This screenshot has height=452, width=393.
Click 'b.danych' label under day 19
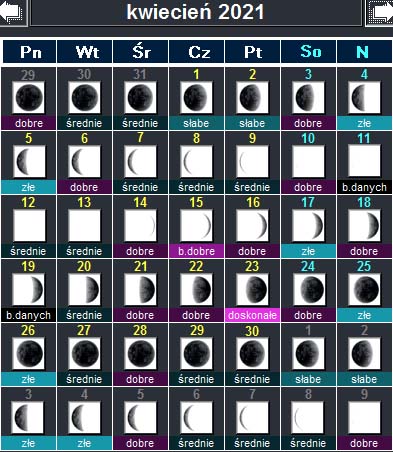pyautogui.click(x=29, y=315)
